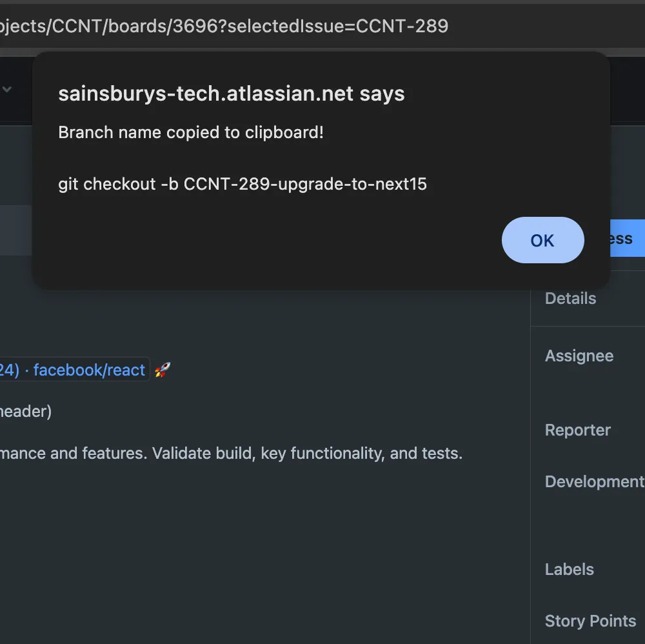Select the Reporter field
The width and height of the screenshot is (645, 644).
click(x=577, y=430)
